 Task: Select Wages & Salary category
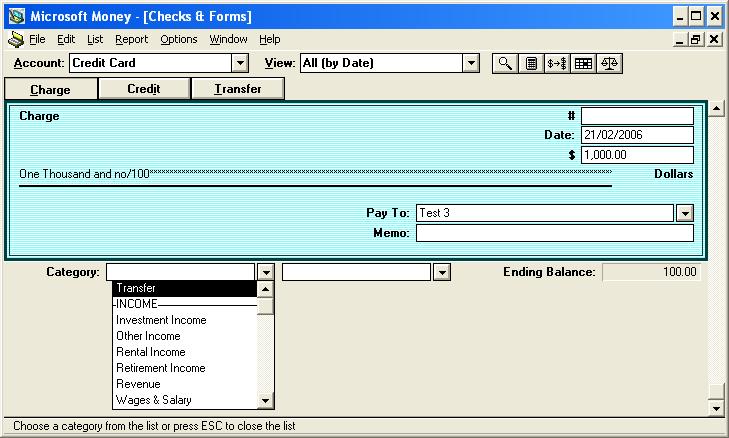pos(185,400)
